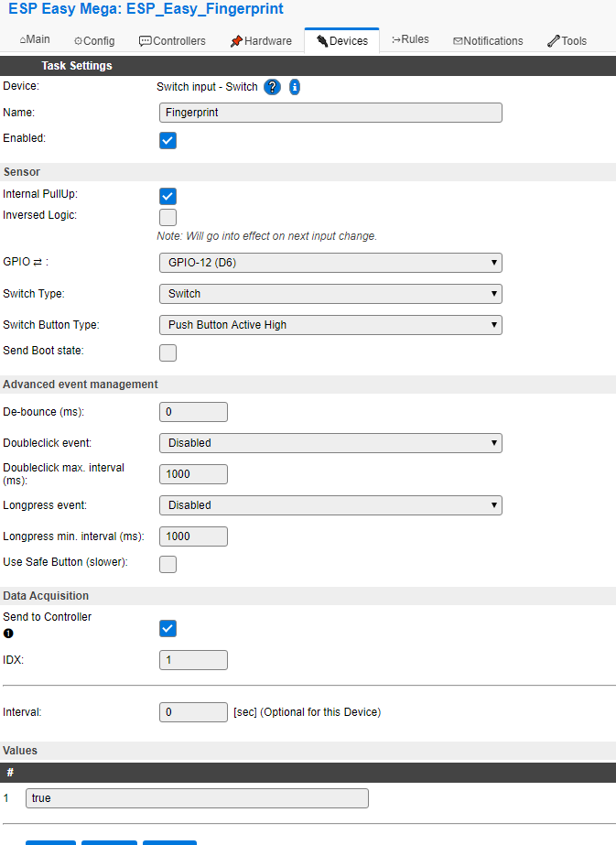Switch to the Config tab

pos(94,41)
